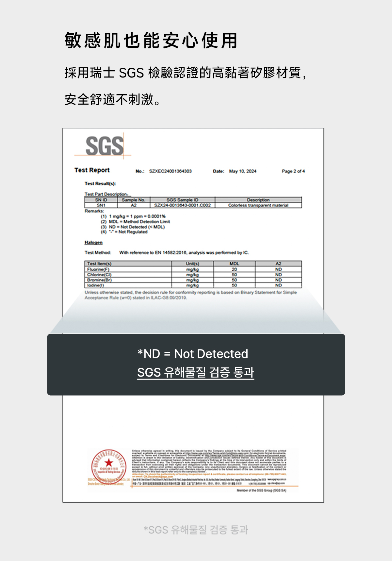Click Member of the SGS Group text

(261, 490)
